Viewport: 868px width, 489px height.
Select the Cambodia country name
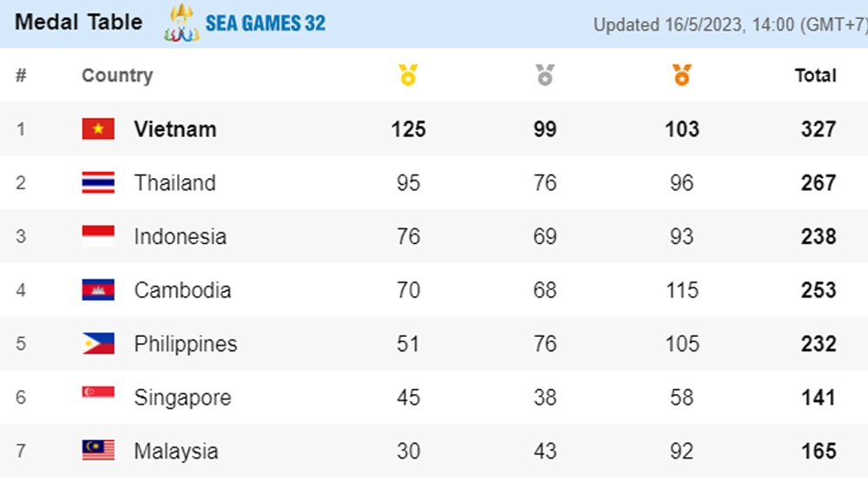[182, 290]
